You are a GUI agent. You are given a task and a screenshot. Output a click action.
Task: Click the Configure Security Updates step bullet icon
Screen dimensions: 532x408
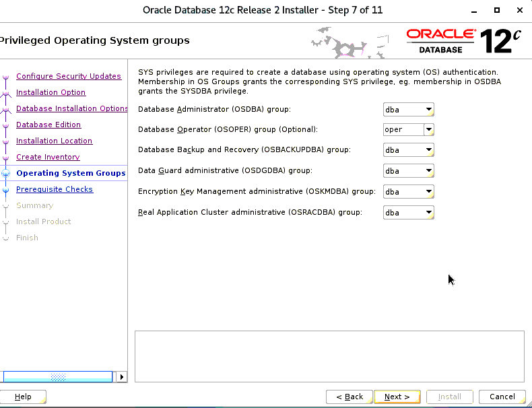[6, 77]
